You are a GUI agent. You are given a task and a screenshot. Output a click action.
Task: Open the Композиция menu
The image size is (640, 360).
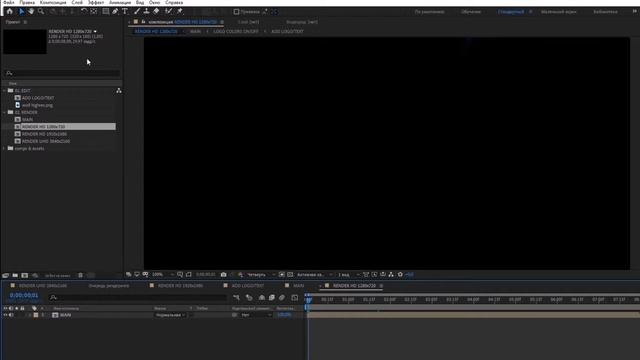tap(53, 2)
